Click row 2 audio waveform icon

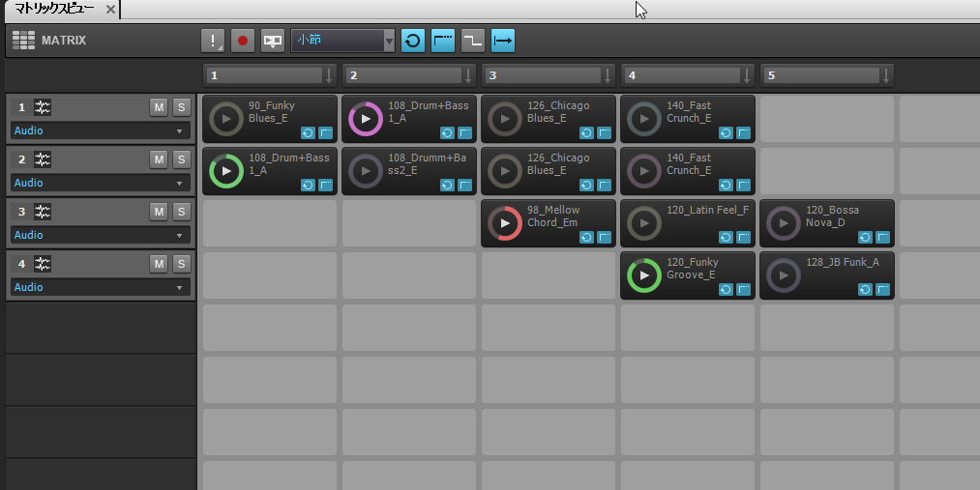click(43, 159)
